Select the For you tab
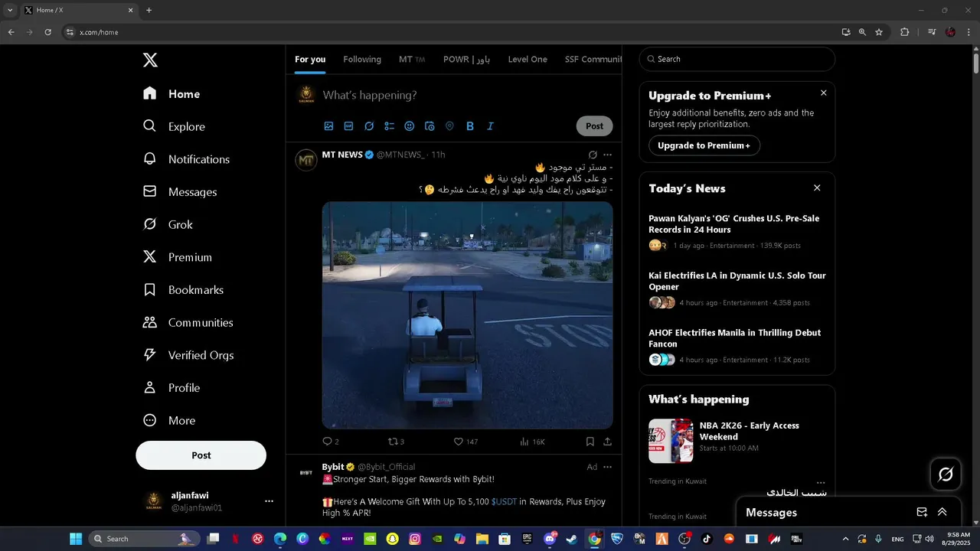 pos(310,59)
